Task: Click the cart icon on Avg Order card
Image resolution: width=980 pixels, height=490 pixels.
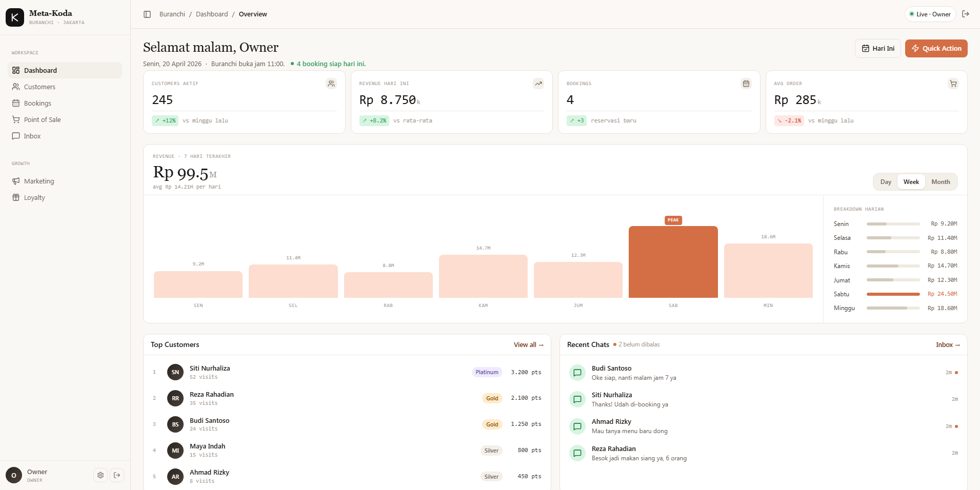Action: pyautogui.click(x=953, y=84)
